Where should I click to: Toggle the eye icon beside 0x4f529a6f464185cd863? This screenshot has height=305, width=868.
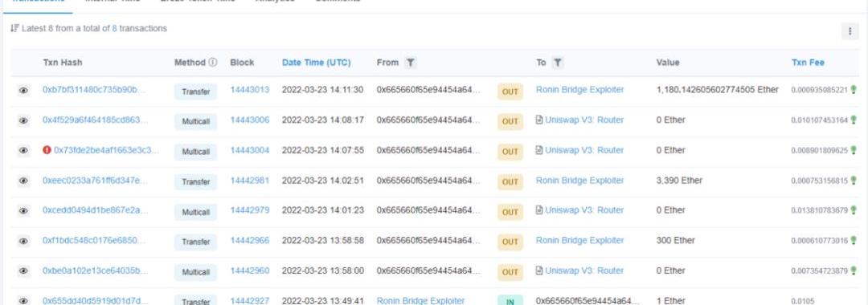(23, 120)
